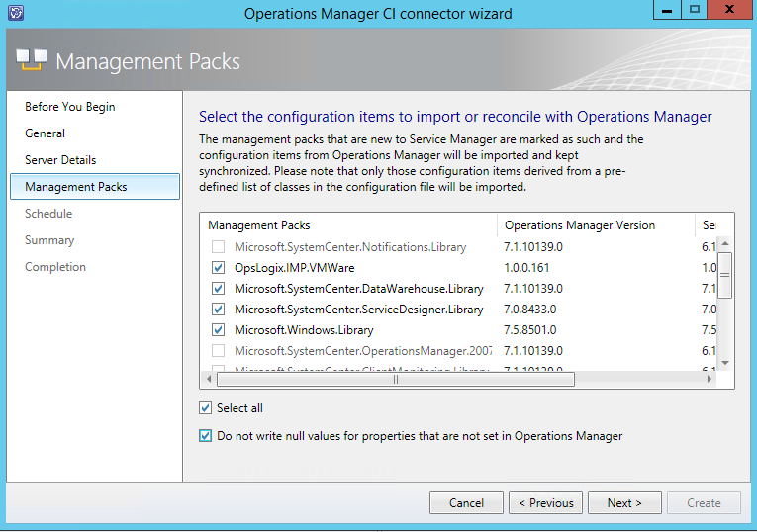757x532 pixels.
Task: Toggle Microsoft.SystemCenter.ServiceDesigner.Library checkbox
Action: click(x=218, y=310)
